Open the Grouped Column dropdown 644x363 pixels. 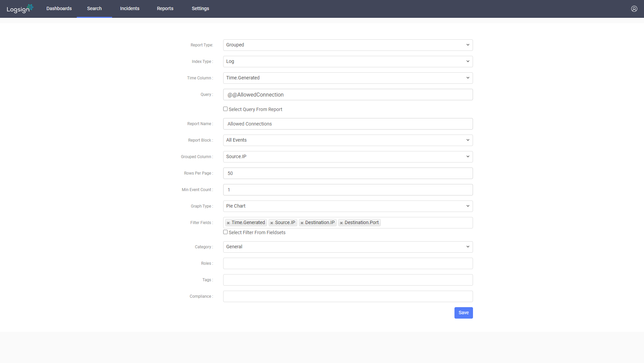coord(348,157)
